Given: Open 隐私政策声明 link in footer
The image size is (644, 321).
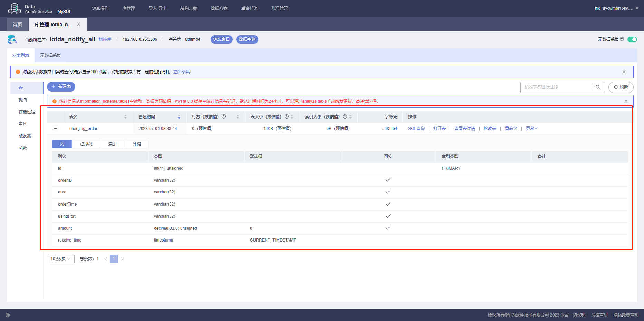Looking at the screenshot, I should coord(626,315).
